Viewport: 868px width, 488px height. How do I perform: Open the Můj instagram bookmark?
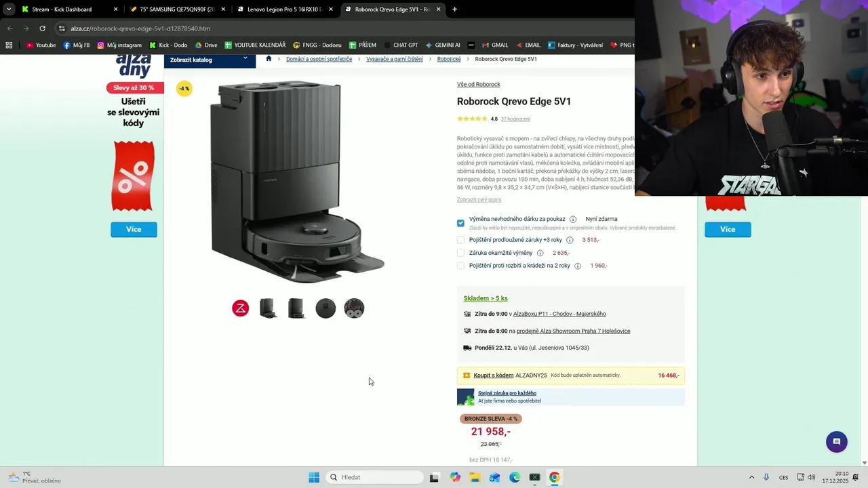[119, 45]
